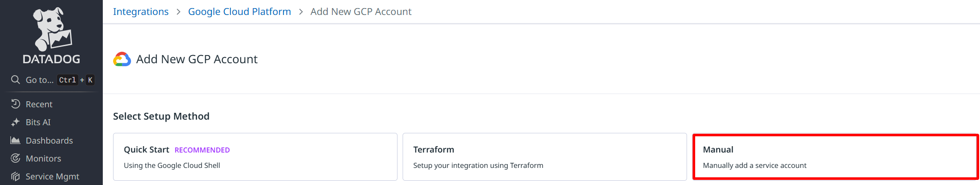Click the Go to... search field

(x=39, y=80)
